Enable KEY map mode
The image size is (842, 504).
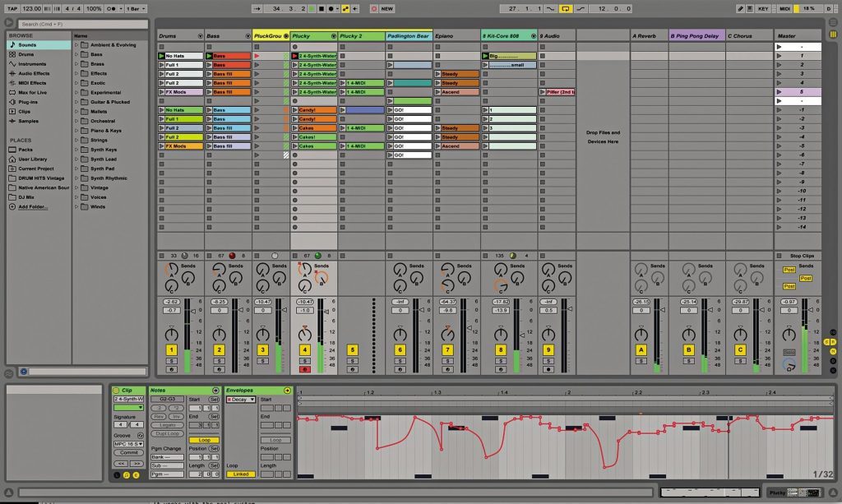tap(762, 8)
